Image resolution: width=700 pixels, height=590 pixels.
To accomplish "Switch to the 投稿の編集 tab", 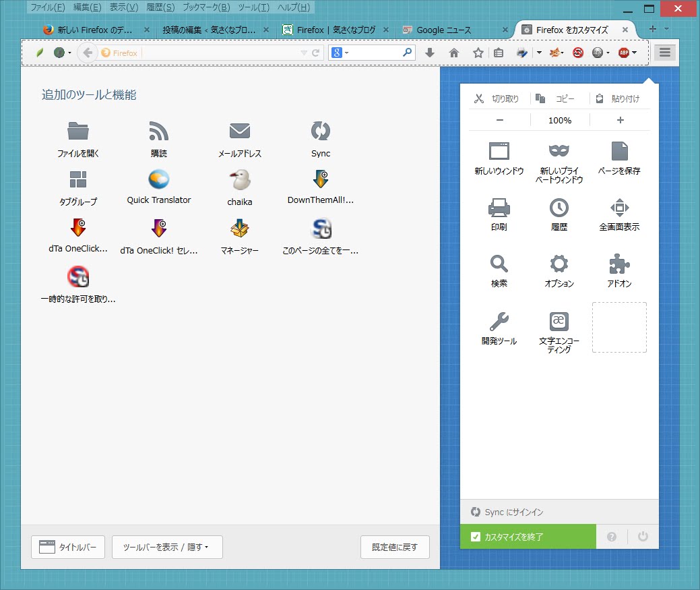I will tap(215, 30).
